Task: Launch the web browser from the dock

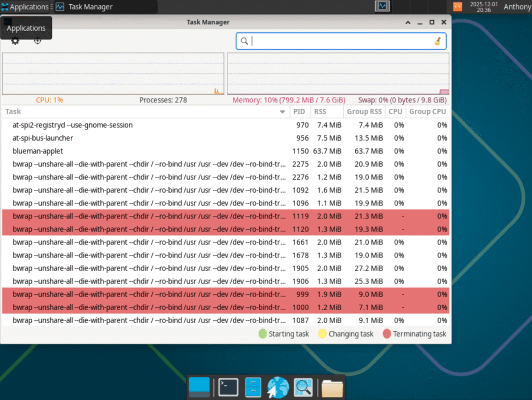Action: coord(278,387)
